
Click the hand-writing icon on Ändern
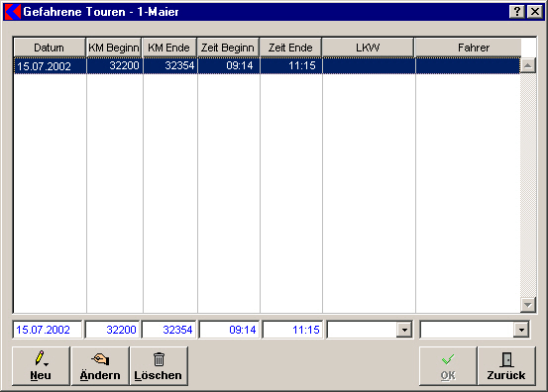coord(100,359)
